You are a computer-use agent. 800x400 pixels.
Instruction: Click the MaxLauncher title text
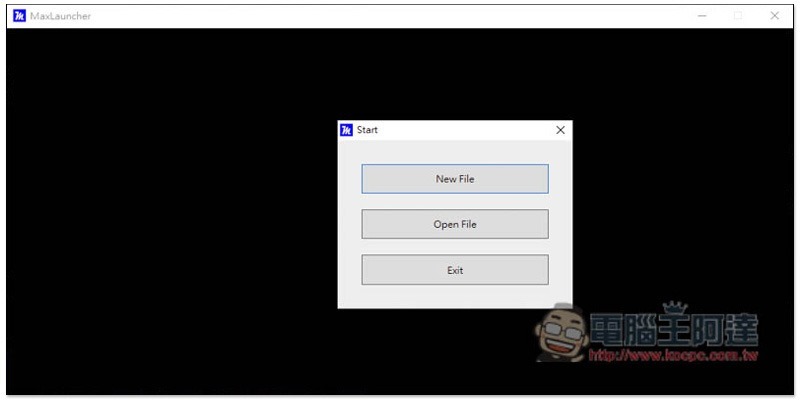click(60, 16)
